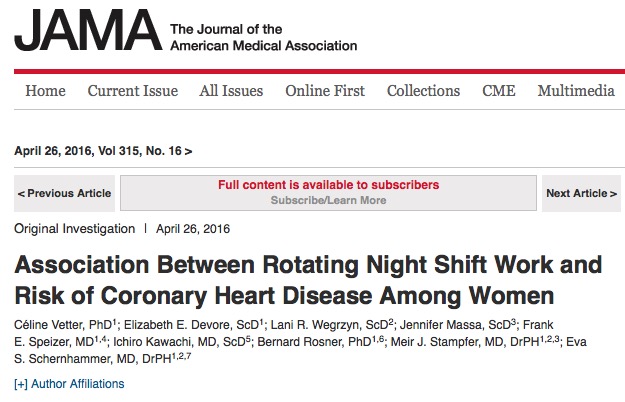Screen dimensions: 625x402
Task: Click Subscribe/Learn More link
Action: pyautogui.click(x=328, y=200)
